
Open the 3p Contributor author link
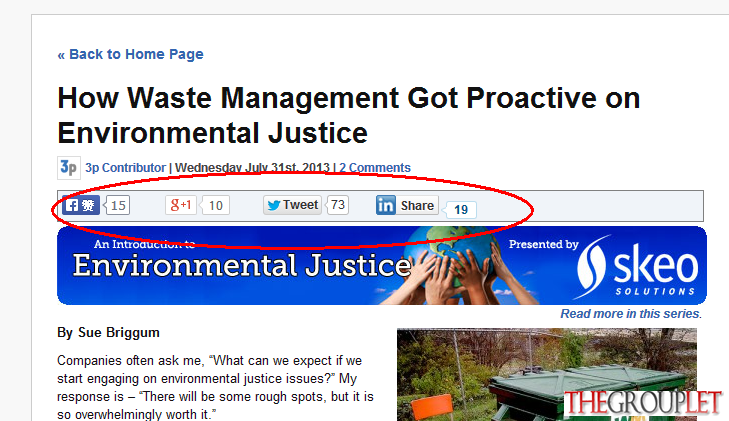[125, 168]
